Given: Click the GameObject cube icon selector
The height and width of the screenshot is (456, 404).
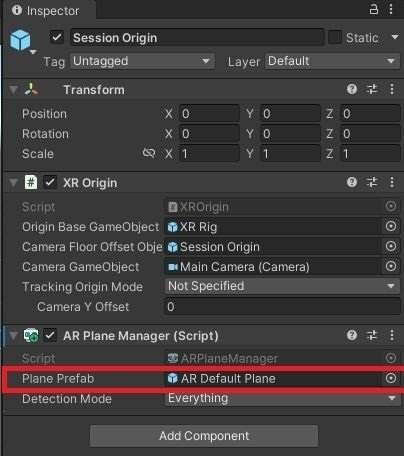Looking at the screenshot, I should point(22,41).
